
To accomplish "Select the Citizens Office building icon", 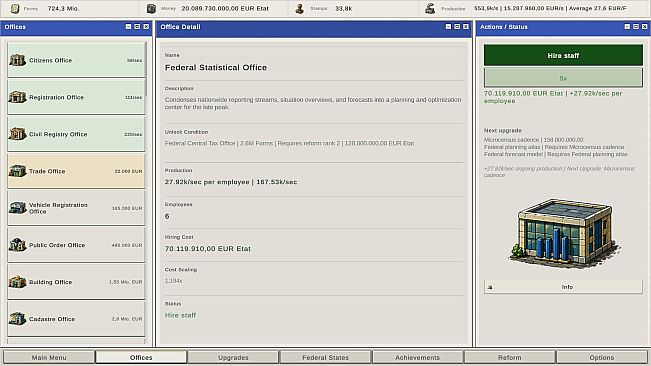I will point(17,60).
